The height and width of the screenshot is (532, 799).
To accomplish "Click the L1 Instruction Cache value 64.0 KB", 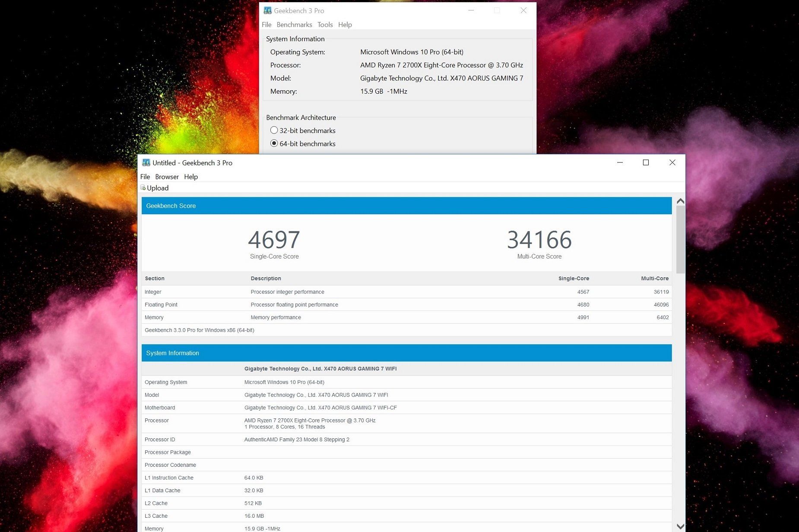I will [x=254, y=478].
